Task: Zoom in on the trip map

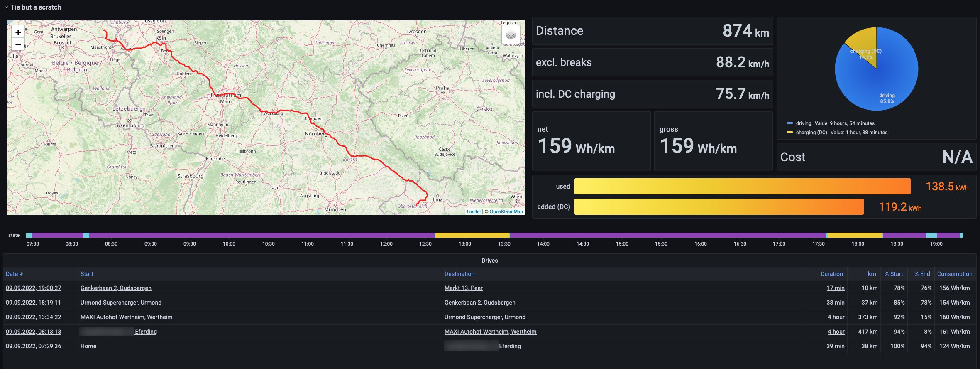Action: [18, 32]
